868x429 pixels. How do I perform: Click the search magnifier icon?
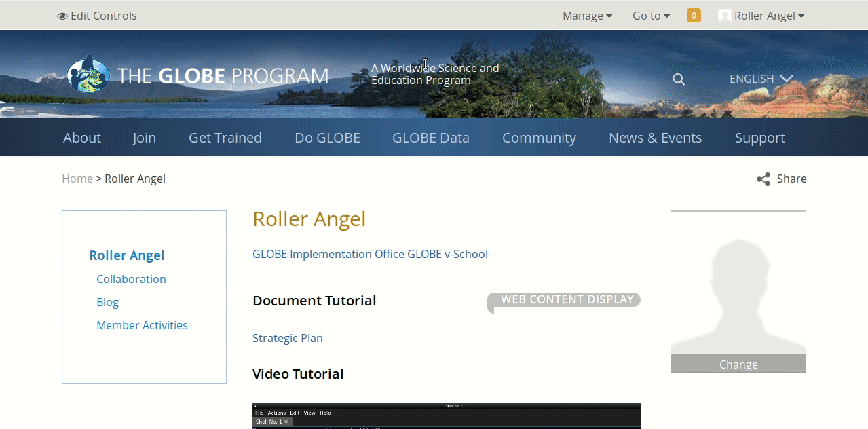pos(678,79)
